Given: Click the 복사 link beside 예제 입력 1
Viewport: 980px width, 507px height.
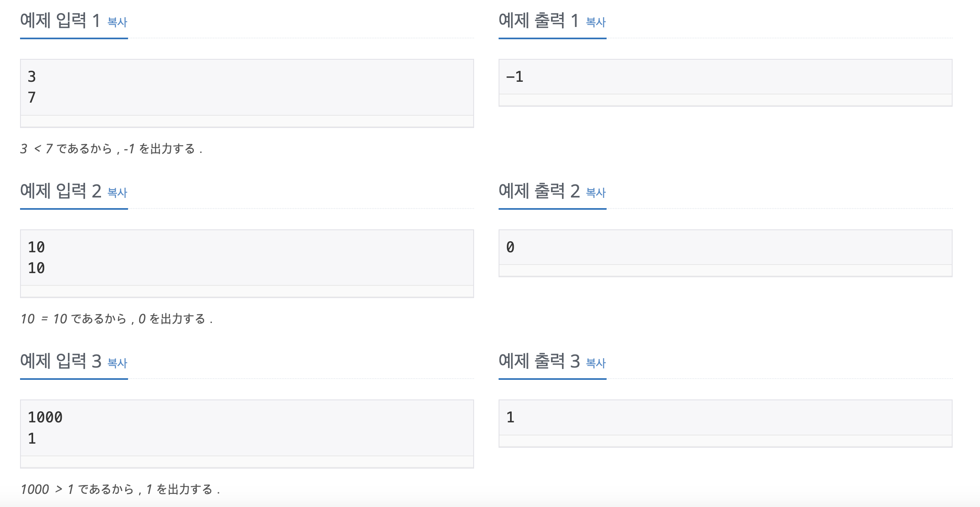Looking at the screenshot, I should point(117,22).
